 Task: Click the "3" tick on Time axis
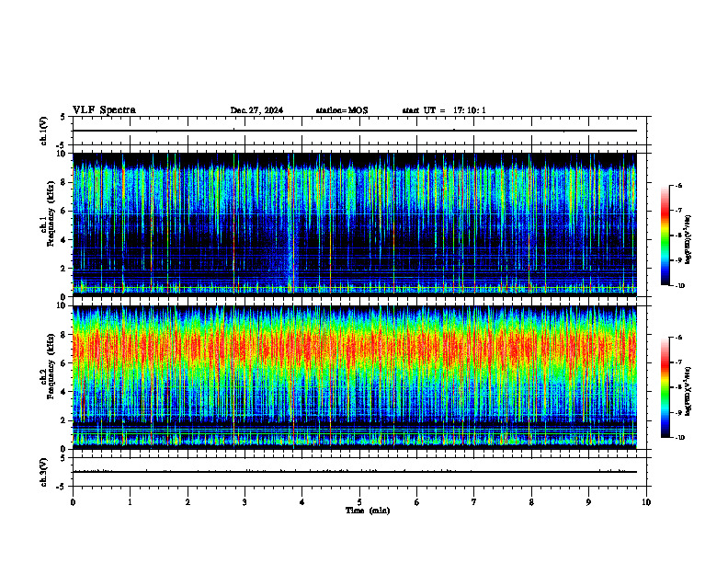245,502
